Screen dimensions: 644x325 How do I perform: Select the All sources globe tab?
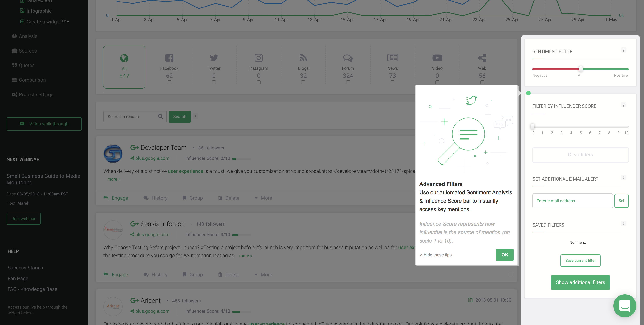click(x=124, y=67)
